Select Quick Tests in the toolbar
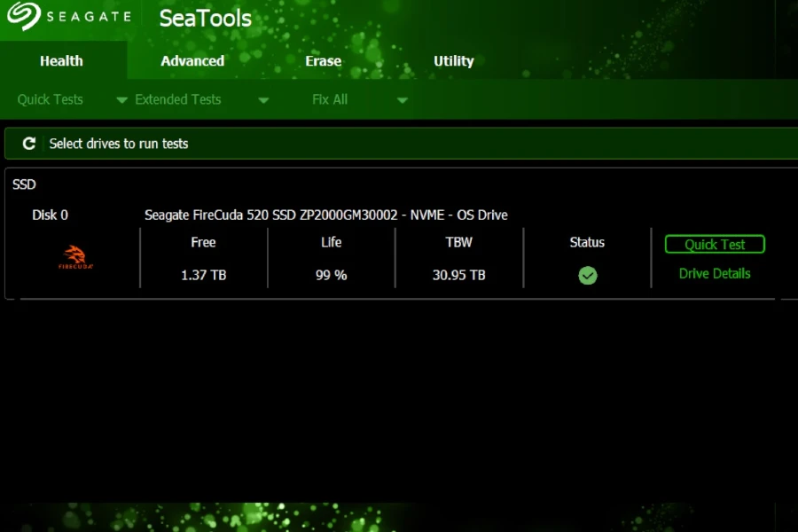This screenshot has height=532, width=798. 50,100
